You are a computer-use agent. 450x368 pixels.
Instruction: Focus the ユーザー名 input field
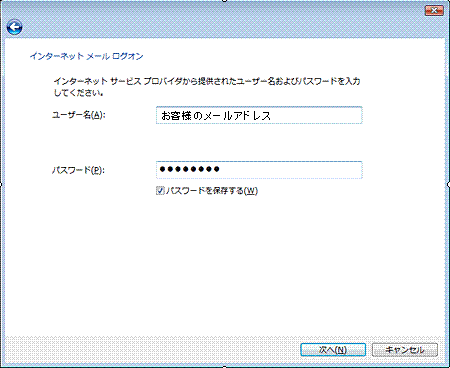coord(259,115)
